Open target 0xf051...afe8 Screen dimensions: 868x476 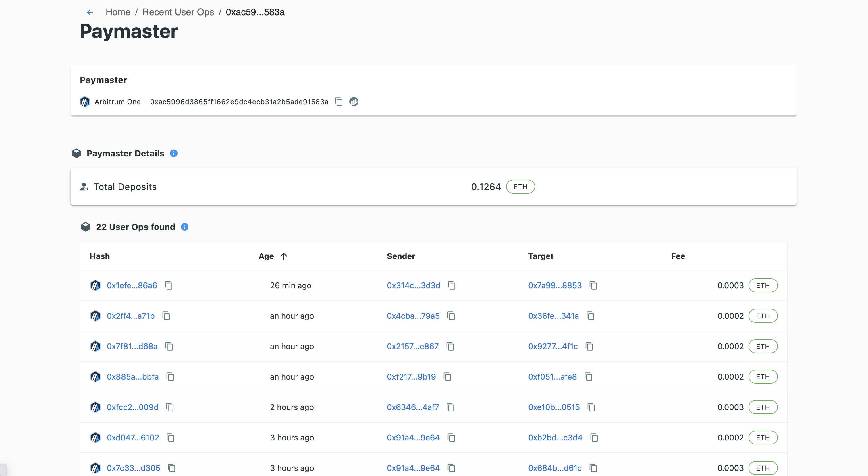(553, 377)
